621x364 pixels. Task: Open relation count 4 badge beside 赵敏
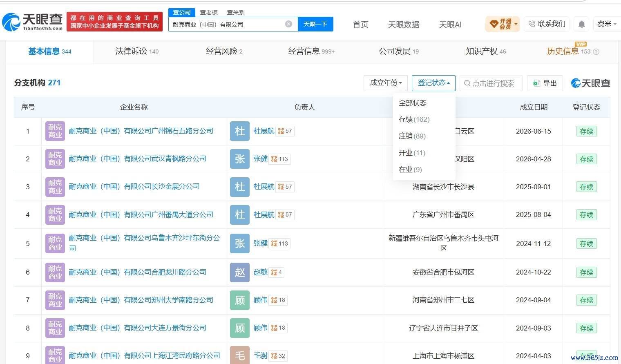[x=277, y=272]
